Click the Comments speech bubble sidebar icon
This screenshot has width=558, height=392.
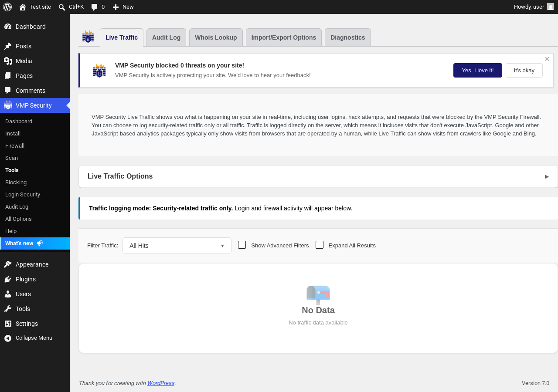(8, 91)
